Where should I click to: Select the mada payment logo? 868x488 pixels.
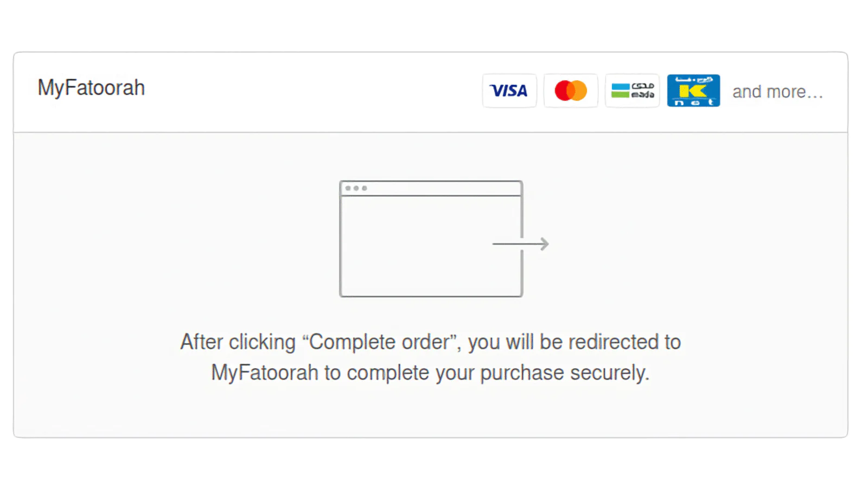[632, 91]
